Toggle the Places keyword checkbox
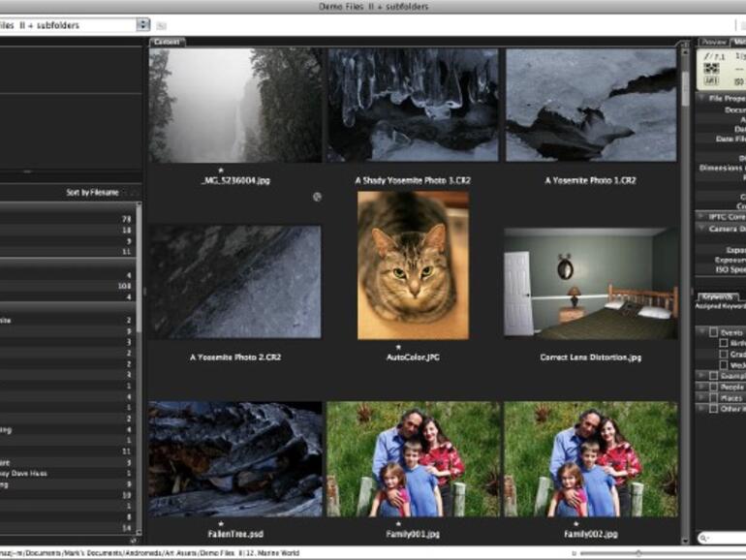746x560 pixels. (x=713, y=397)
